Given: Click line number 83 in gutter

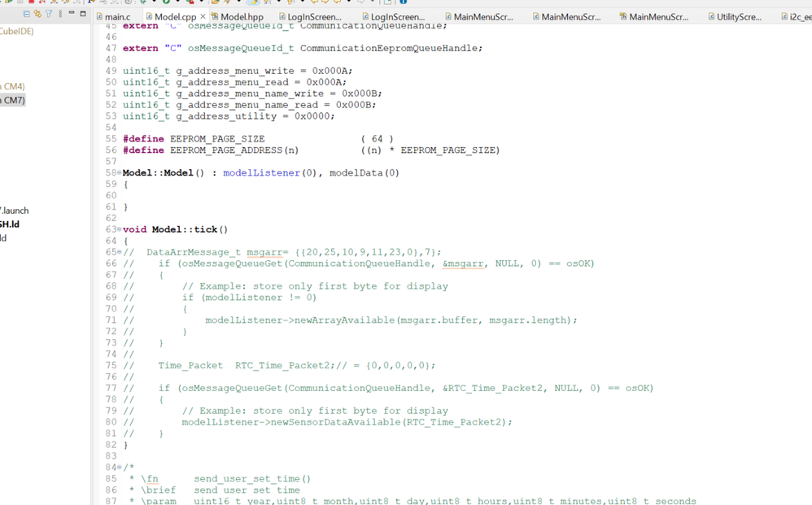Looking at the screenshot, I should pos(111,456).
